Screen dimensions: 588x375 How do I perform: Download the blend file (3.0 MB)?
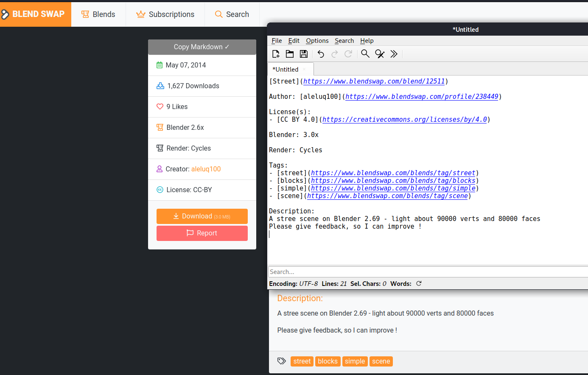202,216
